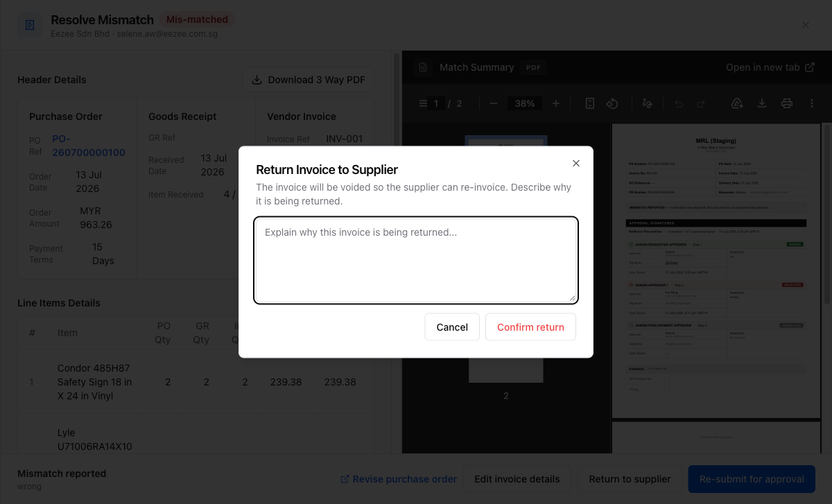Click INV-001 invoice reference value
Screen dimensions: 832x504
pyautogui.click(x=345, y=139)
